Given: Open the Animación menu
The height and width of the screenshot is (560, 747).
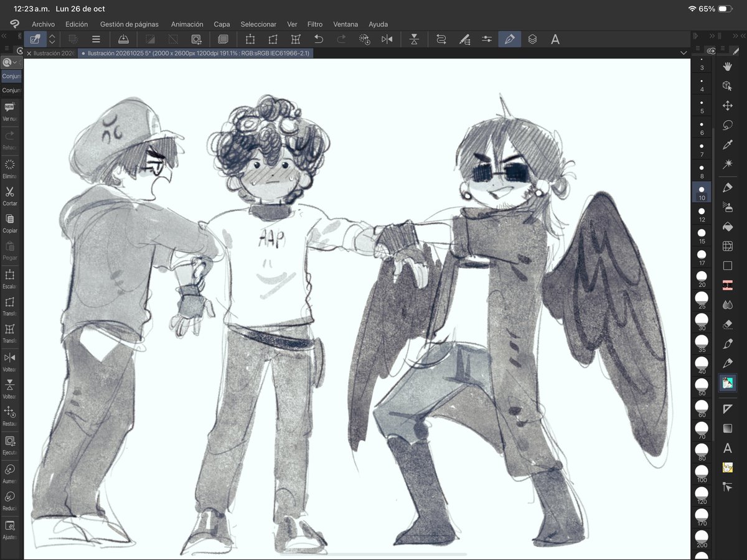Looking at the screenshot, I should pyautogui.click(x=187, y=24).
